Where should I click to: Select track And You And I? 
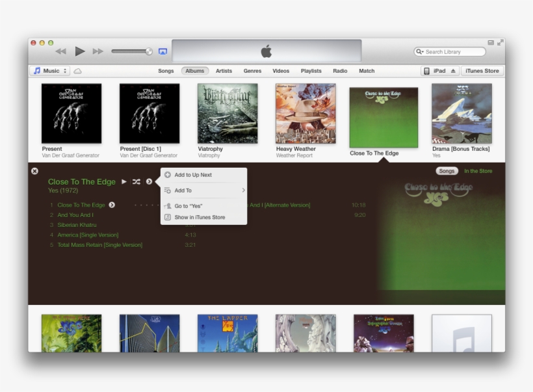tap(75, 215)
